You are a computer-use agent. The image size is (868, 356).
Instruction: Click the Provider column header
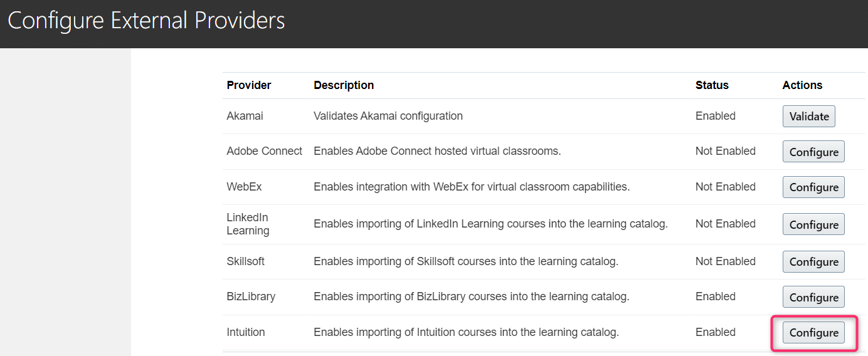[x=249, y=85]
